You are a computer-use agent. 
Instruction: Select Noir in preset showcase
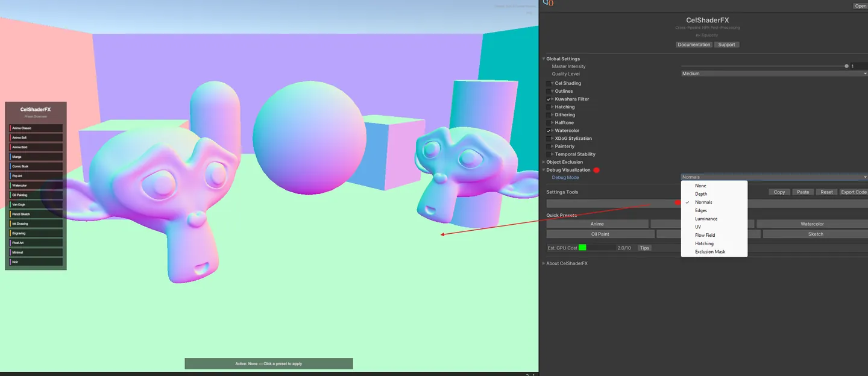click(36, 262)
